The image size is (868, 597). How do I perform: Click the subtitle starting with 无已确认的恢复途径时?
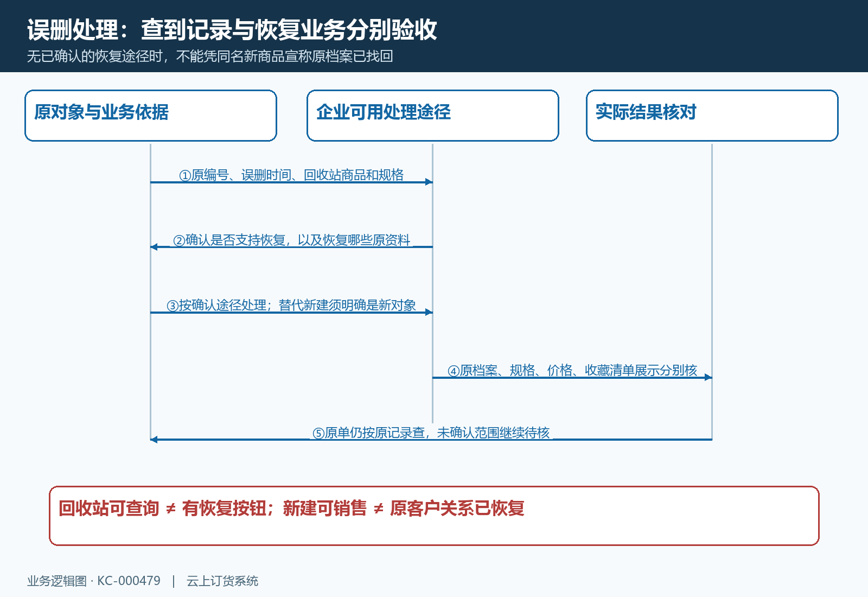pos(210,56)
